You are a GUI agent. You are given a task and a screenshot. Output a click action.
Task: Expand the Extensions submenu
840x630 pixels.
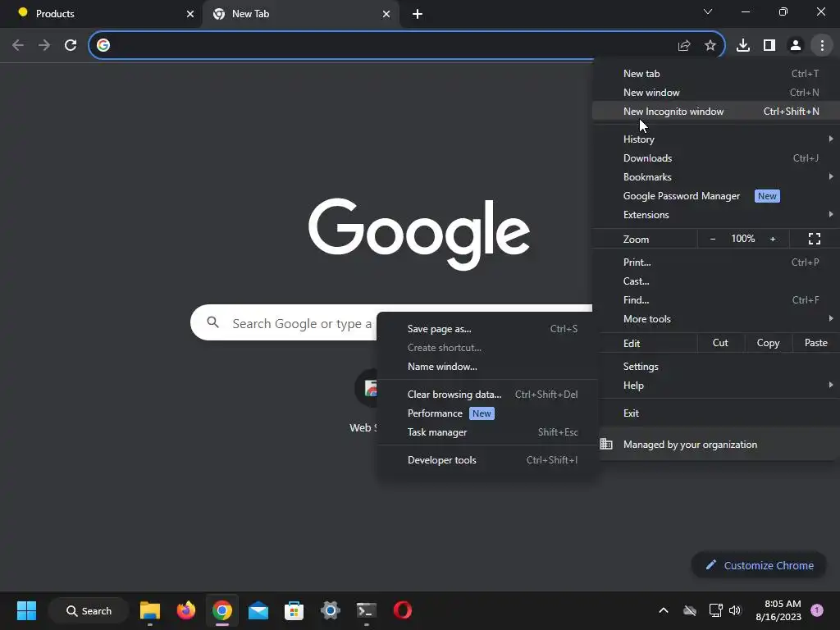coord(715,215)
